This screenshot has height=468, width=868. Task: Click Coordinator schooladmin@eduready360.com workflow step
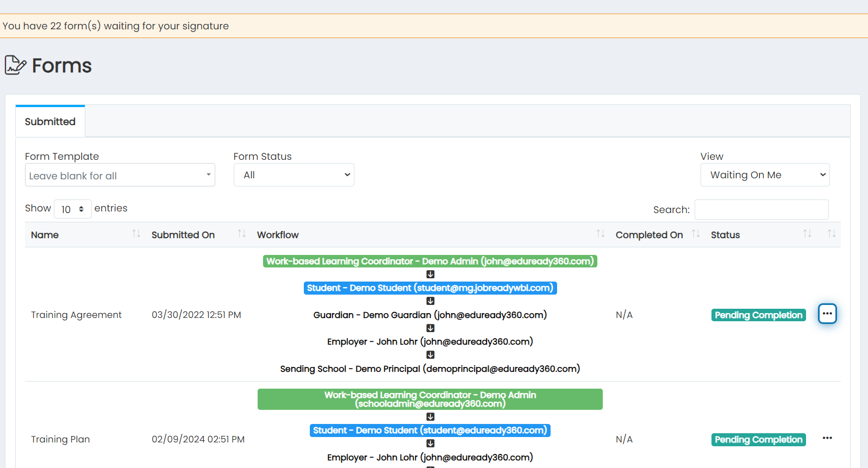tap(430, 400)
